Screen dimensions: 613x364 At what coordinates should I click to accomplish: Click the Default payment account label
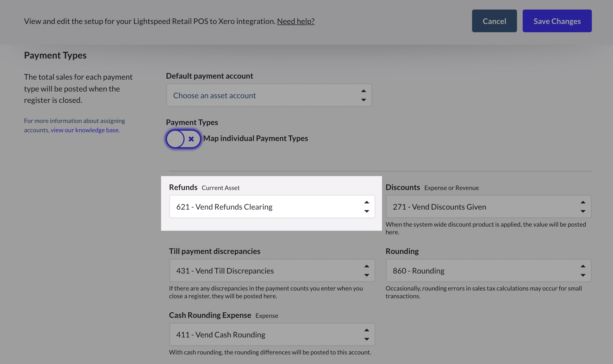pos(209,76)
